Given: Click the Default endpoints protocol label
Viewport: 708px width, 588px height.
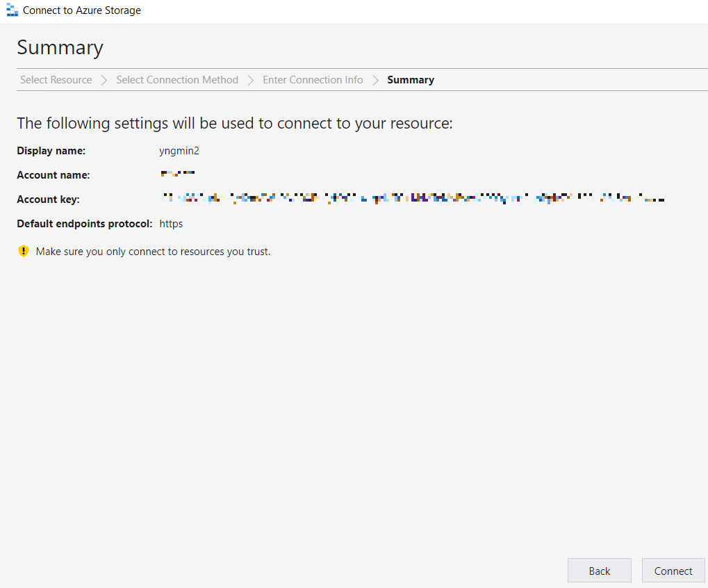Looking at the screenshot, I should coord(85,224).
